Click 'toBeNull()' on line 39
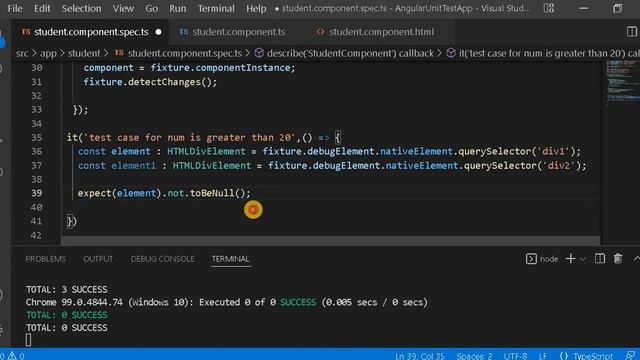Screen dimensions: 640x360 (x=218, y=193)
